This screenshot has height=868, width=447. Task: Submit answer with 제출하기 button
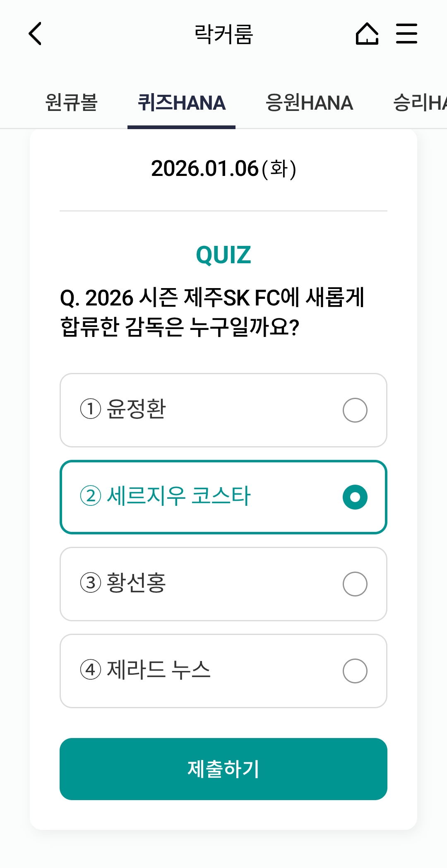point(223,769)
